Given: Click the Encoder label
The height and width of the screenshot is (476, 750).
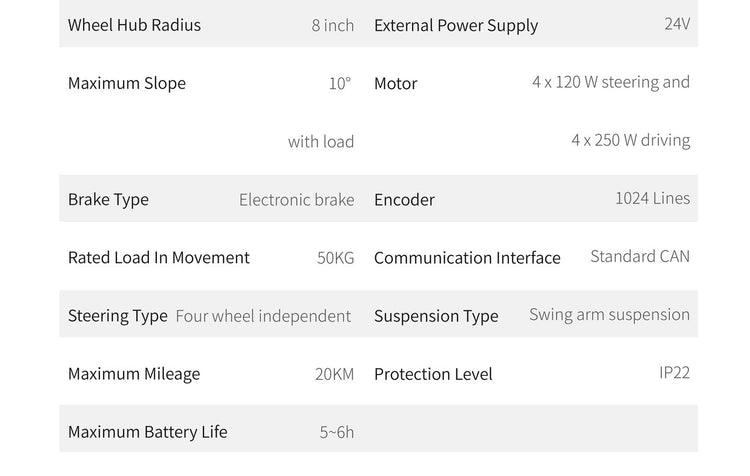Looking at the screenshot, I should [x=404, y=200].
